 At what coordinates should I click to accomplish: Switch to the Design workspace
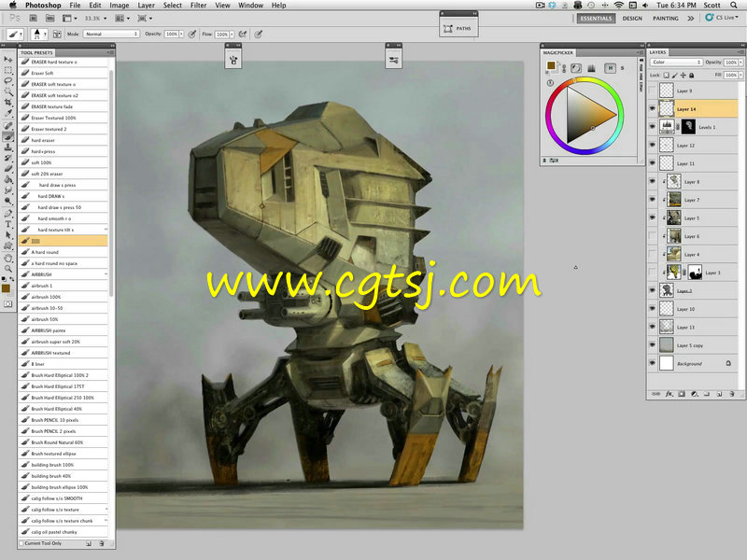(632, 18)
